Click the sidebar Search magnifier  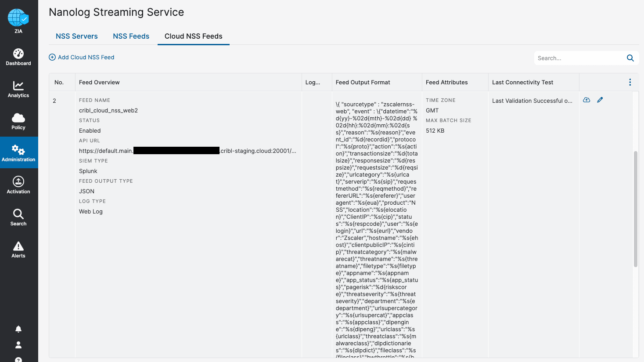18,217
